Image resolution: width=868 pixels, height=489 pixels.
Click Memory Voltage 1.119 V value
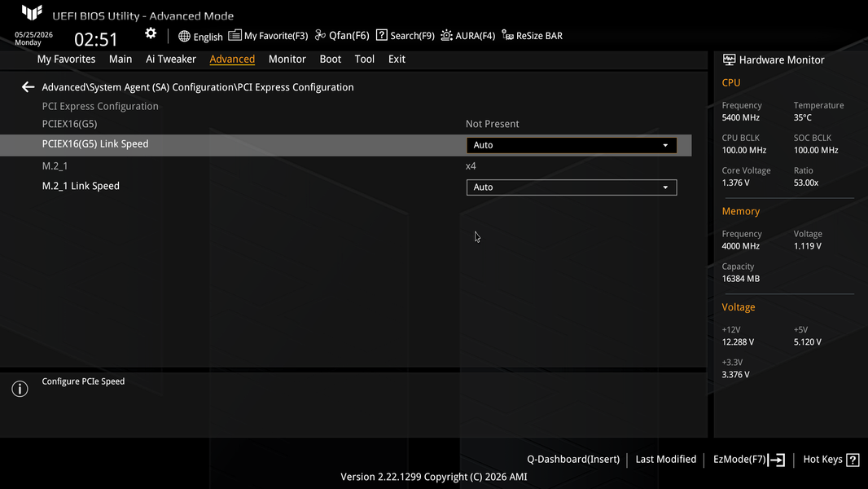[808, 246]
